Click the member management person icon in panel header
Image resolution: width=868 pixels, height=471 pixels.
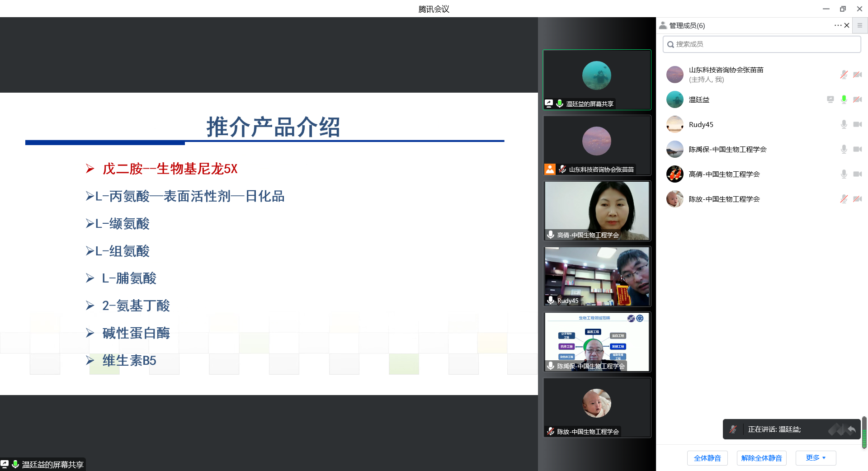click(663, 25)
